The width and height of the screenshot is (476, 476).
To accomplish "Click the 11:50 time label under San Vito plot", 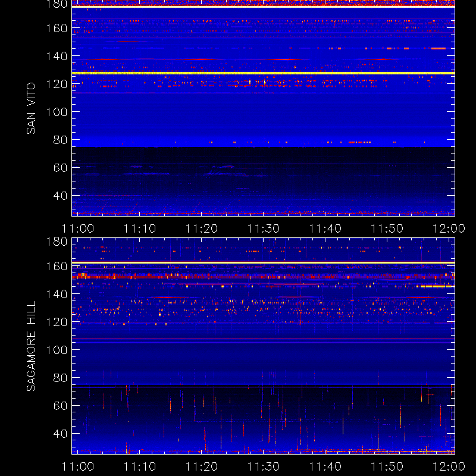I will (x=387, y=228).
